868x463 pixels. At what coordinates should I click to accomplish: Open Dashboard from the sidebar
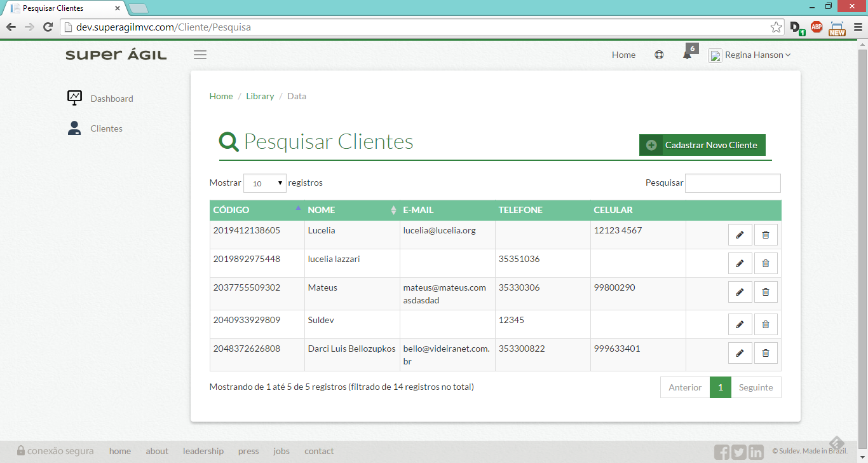point(111,99)
